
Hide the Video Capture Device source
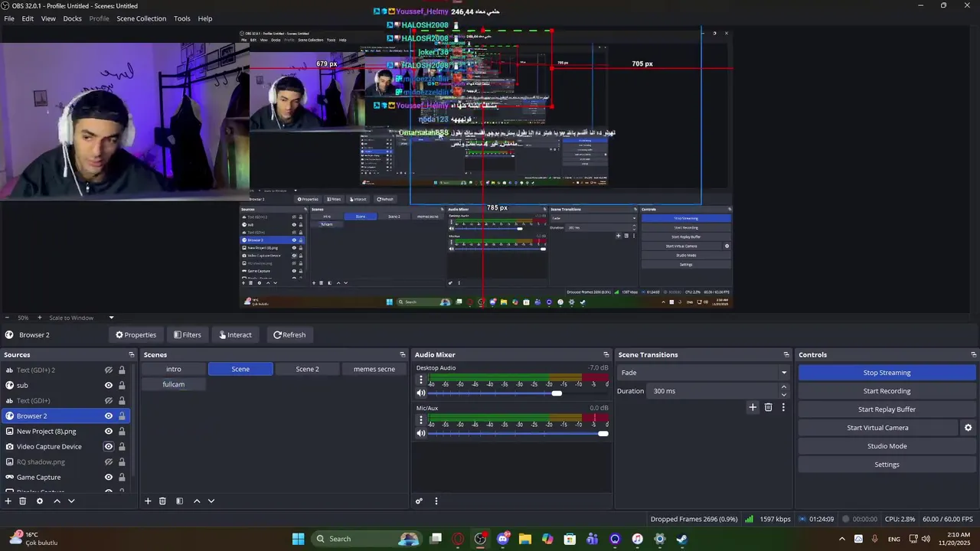[x=109, y=446]
